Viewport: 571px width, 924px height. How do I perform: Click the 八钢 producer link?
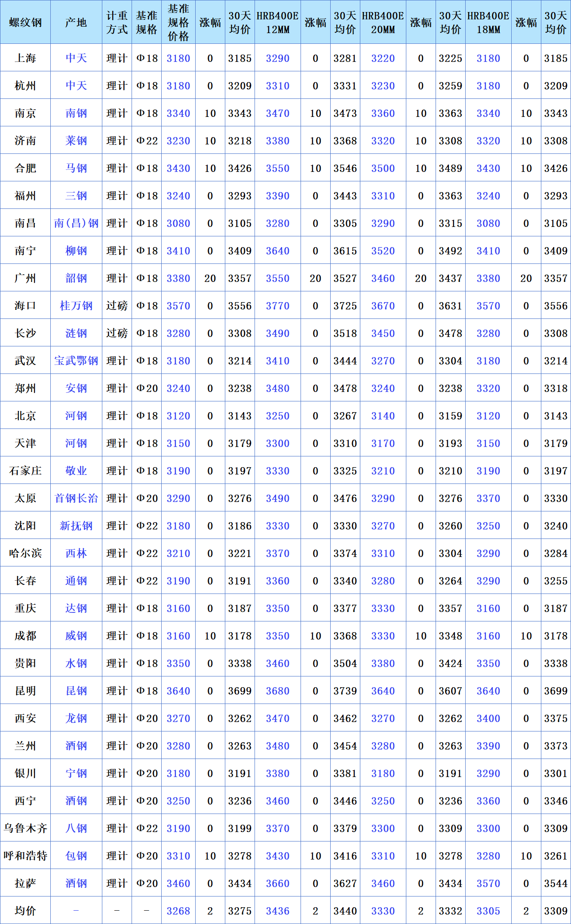click(76, 828)
